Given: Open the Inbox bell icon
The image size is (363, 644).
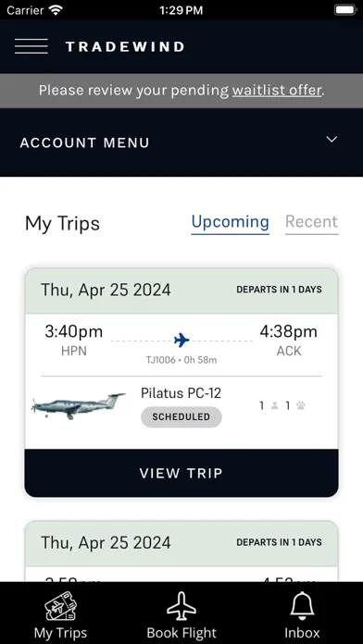Looking at the screenshot, I should 302,606.
